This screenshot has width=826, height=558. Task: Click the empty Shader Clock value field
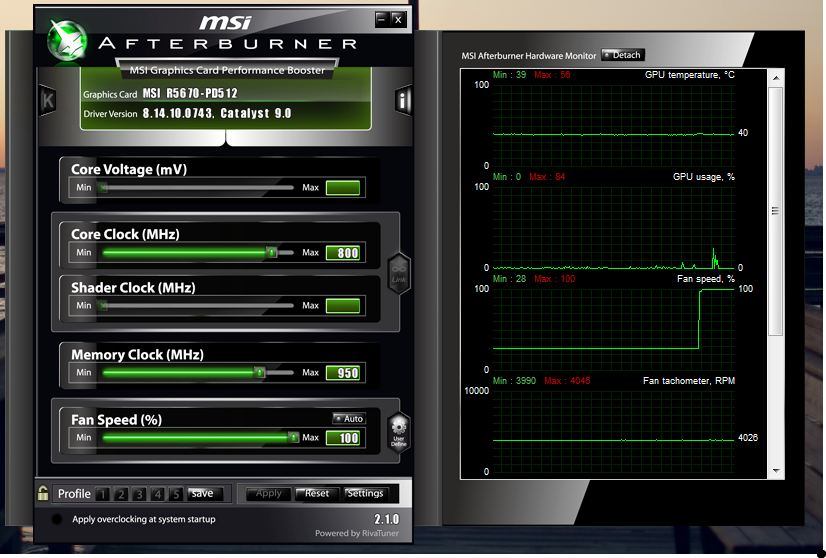tap(343, 306)
